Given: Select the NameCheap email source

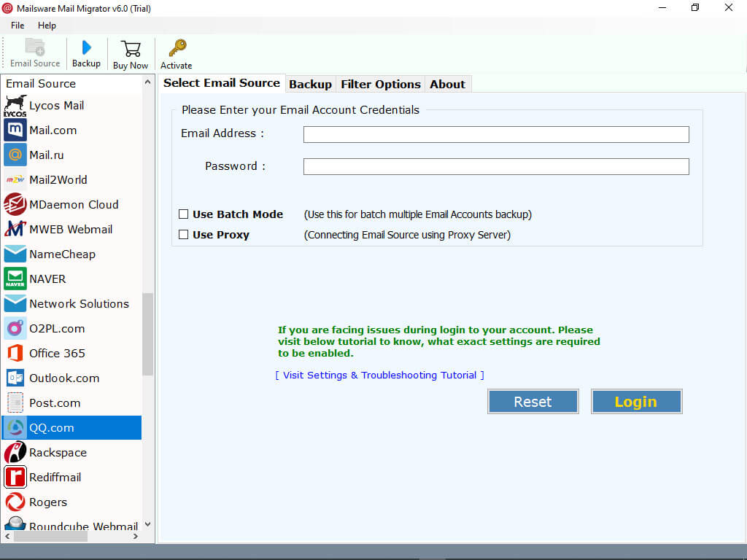Looking at the screenshot, I should [61, 254].
